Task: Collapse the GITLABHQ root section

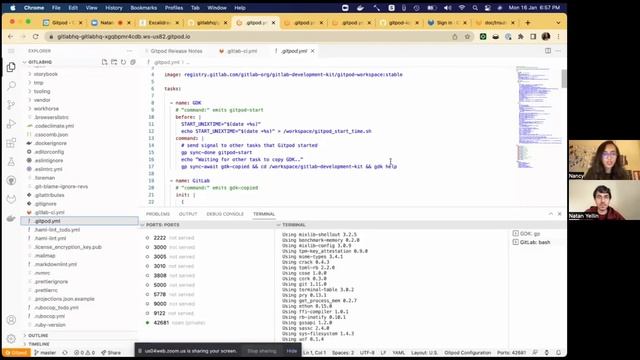Action: (40, 62)
